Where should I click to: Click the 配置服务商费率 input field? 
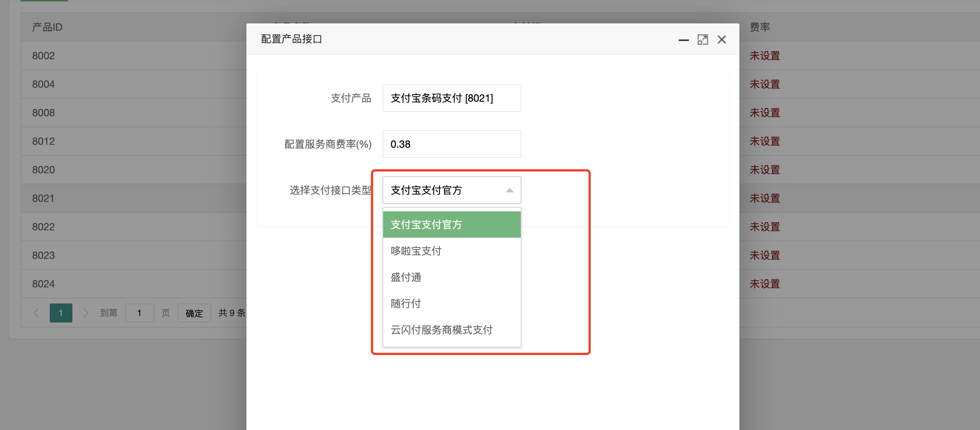pos(452,144)
